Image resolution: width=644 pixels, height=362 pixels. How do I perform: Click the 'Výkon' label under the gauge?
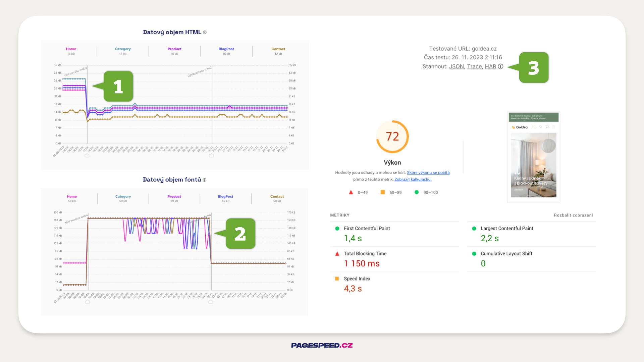click(x=392, y=163)
